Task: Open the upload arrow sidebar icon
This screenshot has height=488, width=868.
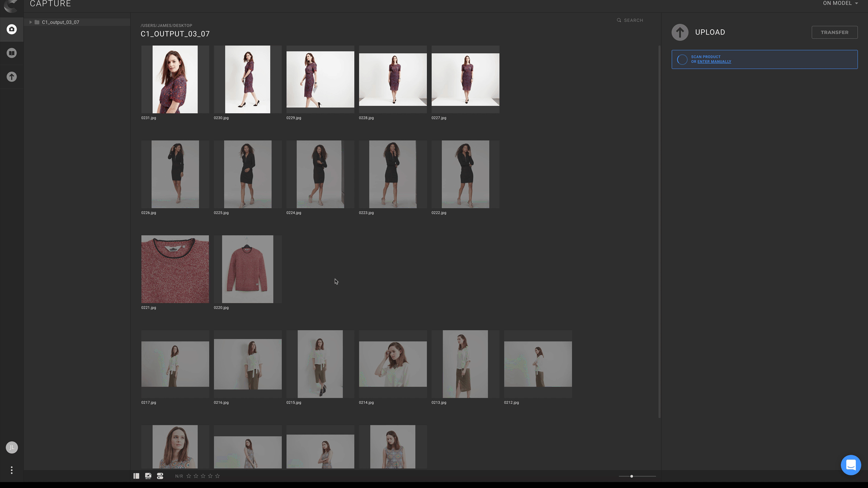Action: (x=12, y=77)
